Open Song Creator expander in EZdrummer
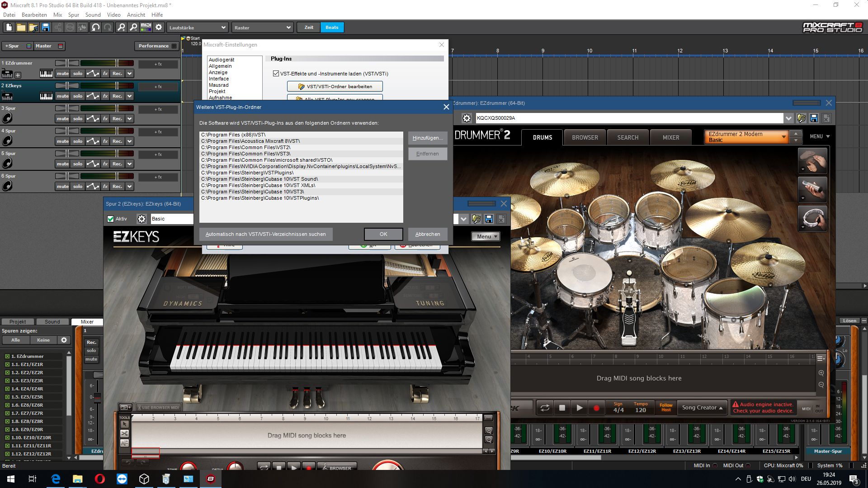Viewport: 868px width, 488px height. (x=702, y=408)
